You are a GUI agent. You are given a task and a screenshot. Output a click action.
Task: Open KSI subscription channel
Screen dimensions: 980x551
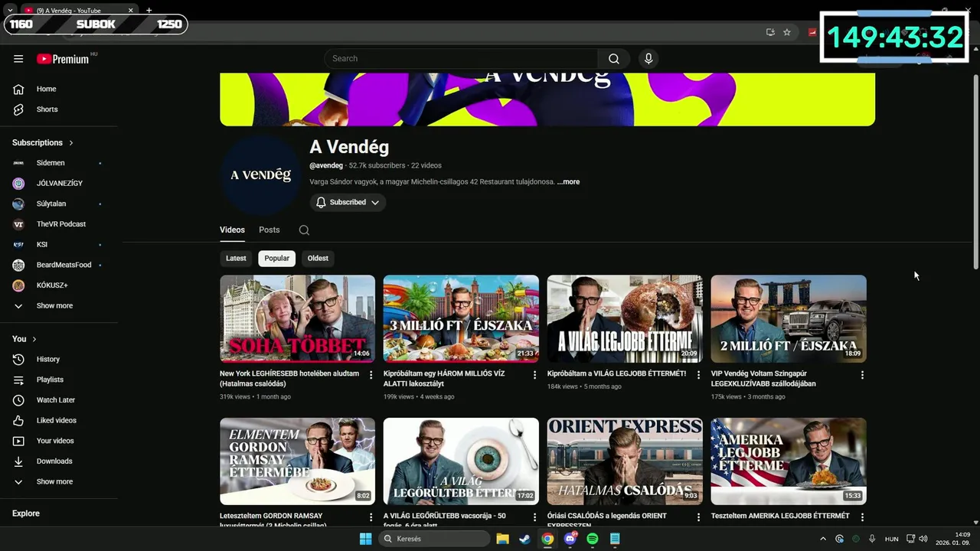(x=42, y=244)
